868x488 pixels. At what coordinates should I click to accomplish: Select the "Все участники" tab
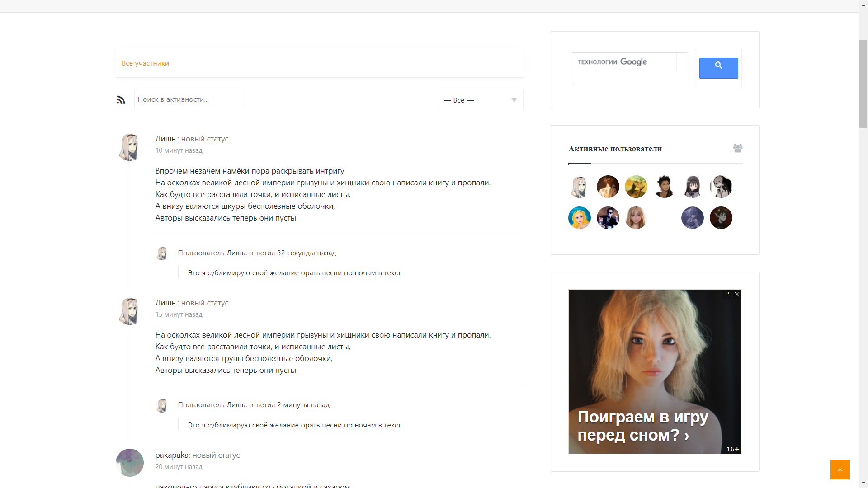click(x=145, y=63)
